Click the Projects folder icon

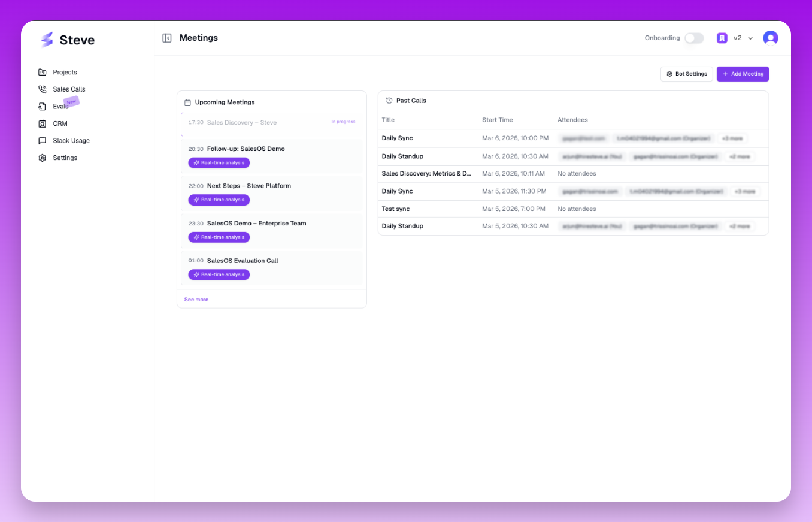[42, 72]
